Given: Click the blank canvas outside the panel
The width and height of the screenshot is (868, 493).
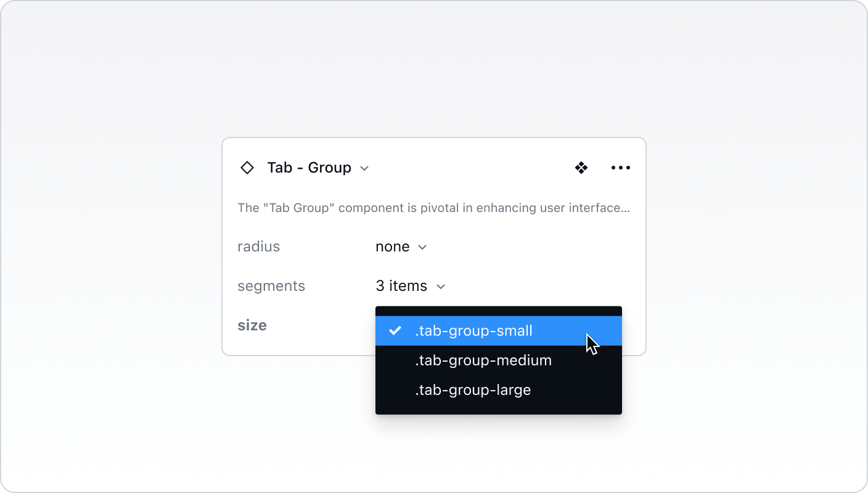Looking at the screenshot, I should coord(123,401).
